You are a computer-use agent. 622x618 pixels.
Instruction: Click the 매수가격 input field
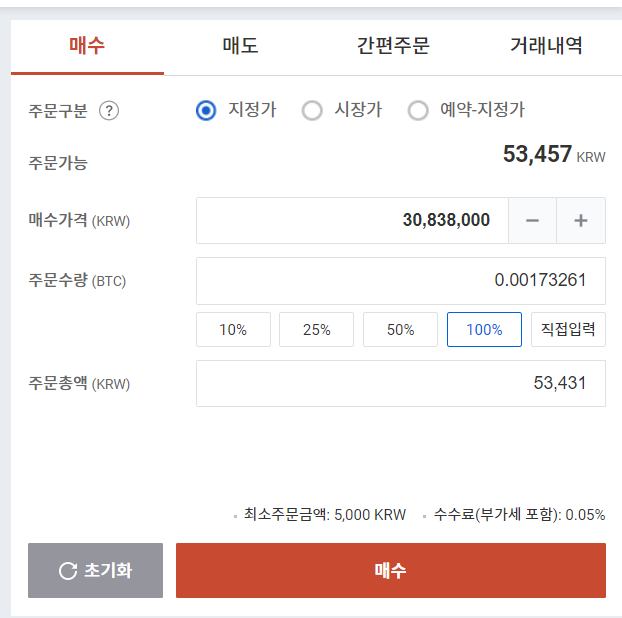tap(352, 221)
